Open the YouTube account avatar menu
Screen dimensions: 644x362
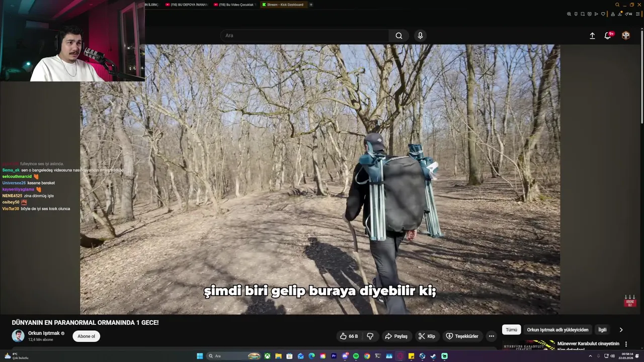click(x=626, y=36)
